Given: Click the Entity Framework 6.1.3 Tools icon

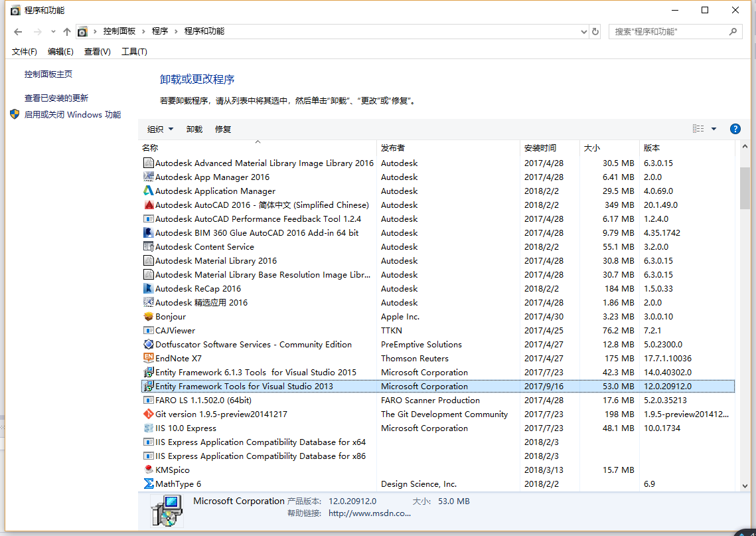Looking at the screenshot, I should pos(149,373).
